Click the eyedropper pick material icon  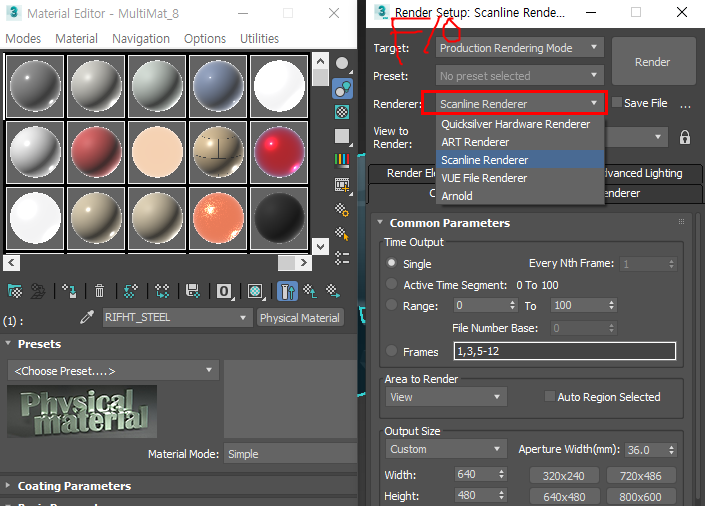87,318
